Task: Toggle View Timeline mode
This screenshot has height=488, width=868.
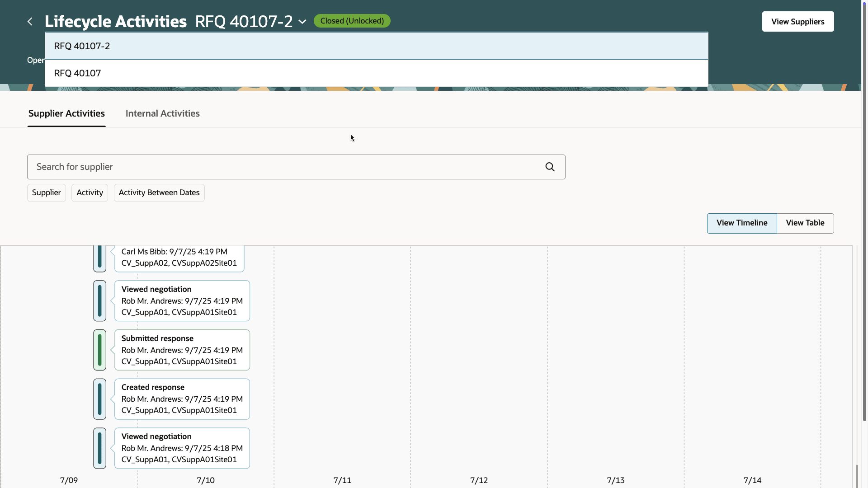Action: (741, 223)
